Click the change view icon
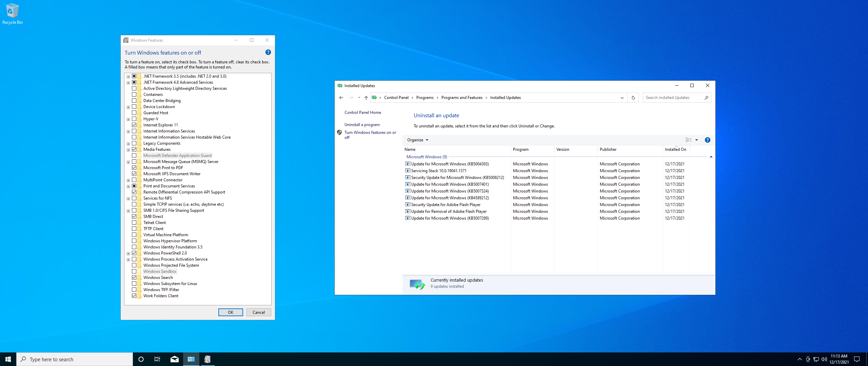The width and height of the screenshot is (868, 366). pos(689,140)
